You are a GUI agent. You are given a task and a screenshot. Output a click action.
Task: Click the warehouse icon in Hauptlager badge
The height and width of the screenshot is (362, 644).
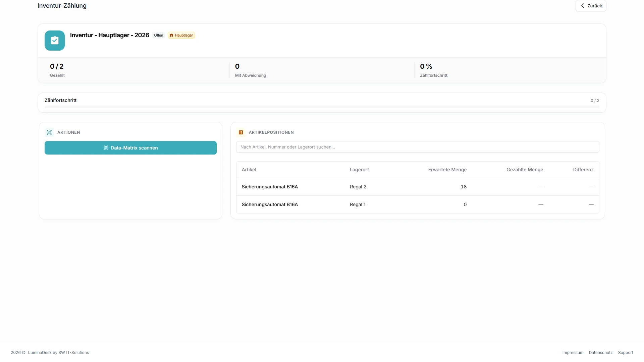pyautogui.click(x=171, y=35)
